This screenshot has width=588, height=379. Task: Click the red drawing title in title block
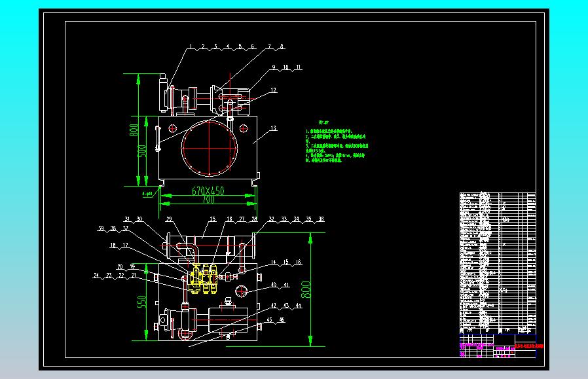click(x=529, y=346)
